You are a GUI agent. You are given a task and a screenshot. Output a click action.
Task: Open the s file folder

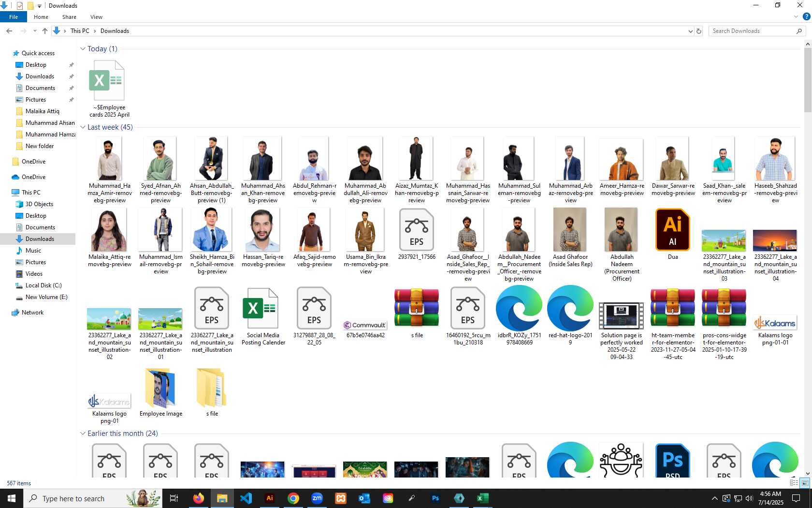(x=212, y=392)
